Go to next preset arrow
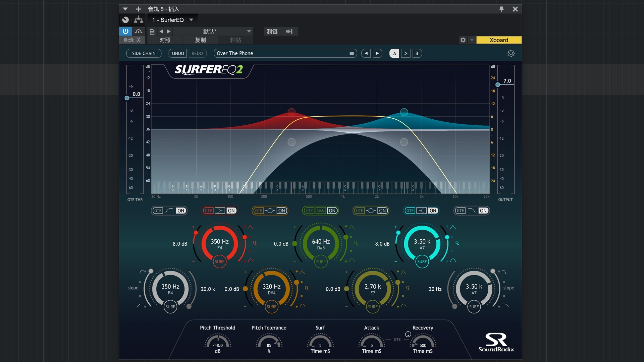The height and width of the screenshot is (362, 644). (x=377, y=53)
